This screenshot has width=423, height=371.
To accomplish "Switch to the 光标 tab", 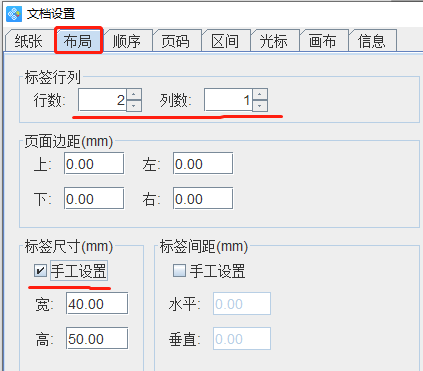I will coord(274,41).
